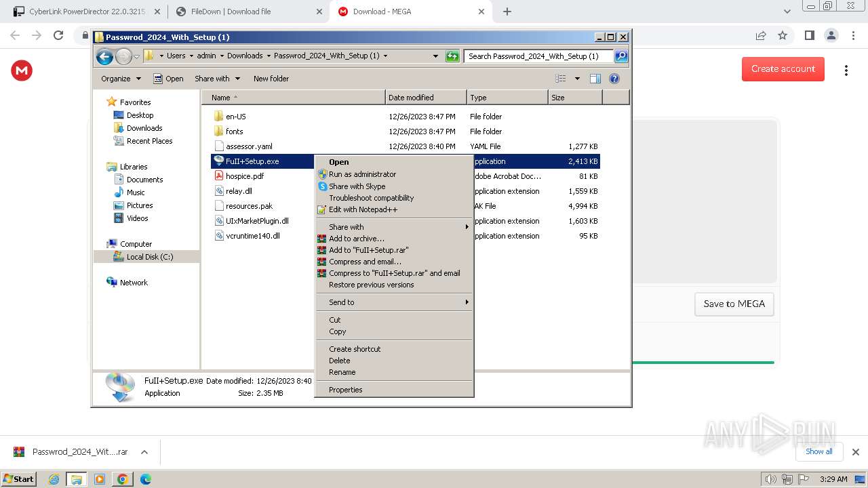Choose Run as administrator
Viewport: 868px width, 488px height.
click(394, 174)
